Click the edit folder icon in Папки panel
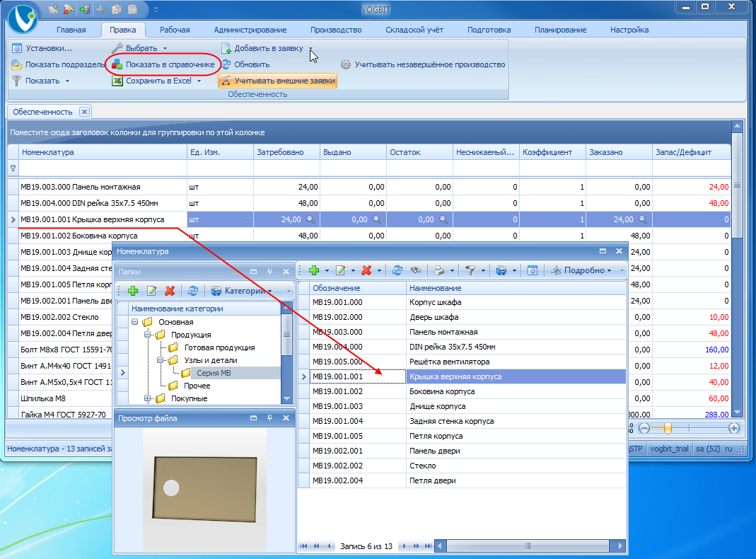This screenshot has width=756, height=559. [x=151, y=291]
